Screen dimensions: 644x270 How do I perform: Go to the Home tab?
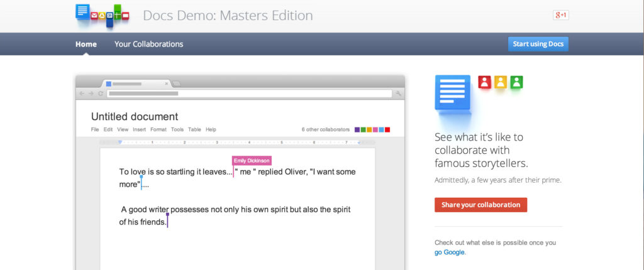click(x=86, y=44)
